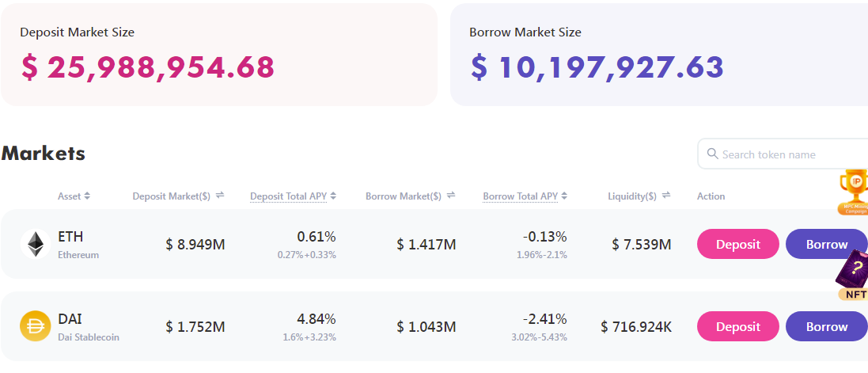
Task: Click ETH deposit value $ 8.949M
Action: point(195,245)
